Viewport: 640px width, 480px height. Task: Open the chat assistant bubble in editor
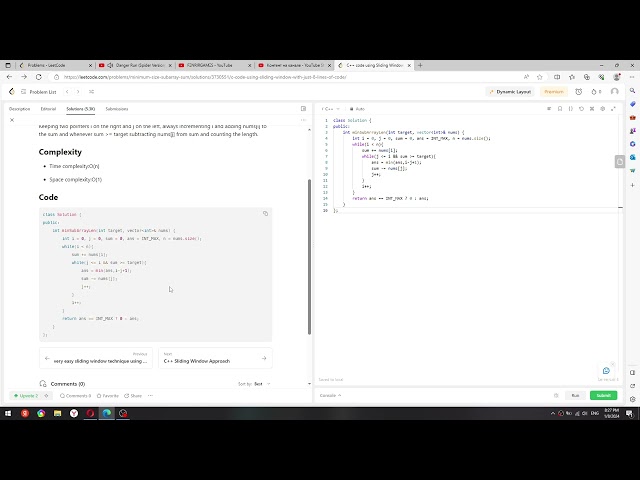(x=606, y=371)
